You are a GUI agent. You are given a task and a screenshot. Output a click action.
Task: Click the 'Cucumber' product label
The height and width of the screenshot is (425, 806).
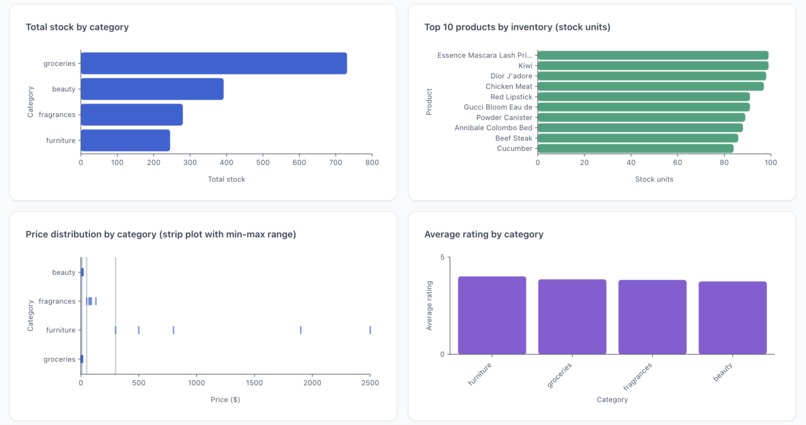click(x=515, y=148)
